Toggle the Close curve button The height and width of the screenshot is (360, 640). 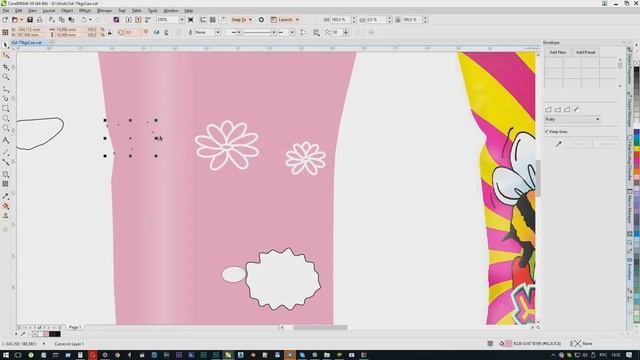click(303, 32)
